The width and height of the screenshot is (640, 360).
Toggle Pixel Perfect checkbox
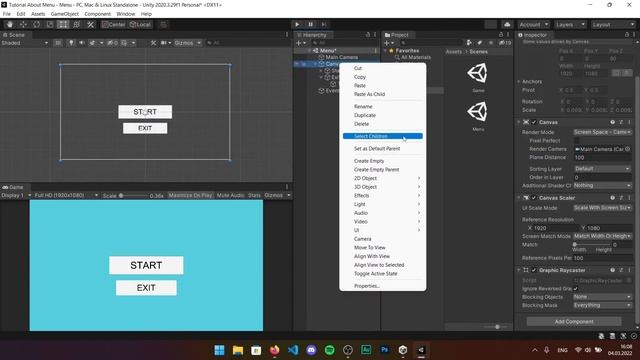coord(576,140)
